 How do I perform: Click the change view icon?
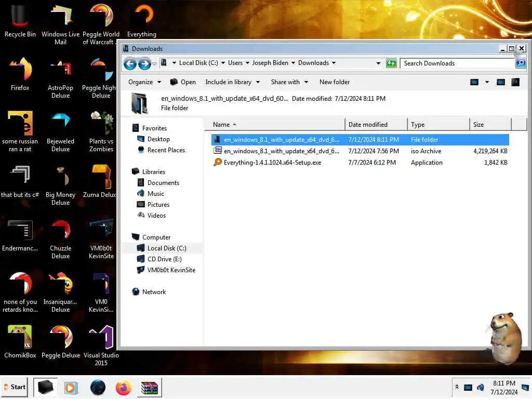click(474, 82)
